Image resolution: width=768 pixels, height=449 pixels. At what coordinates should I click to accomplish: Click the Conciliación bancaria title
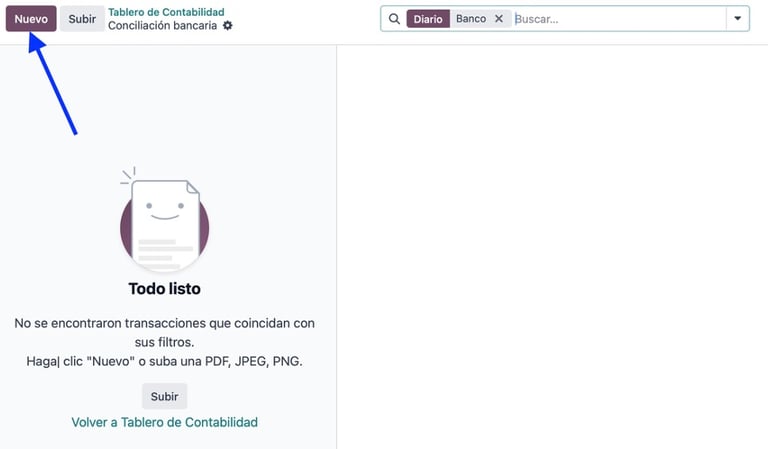[163, 25]
